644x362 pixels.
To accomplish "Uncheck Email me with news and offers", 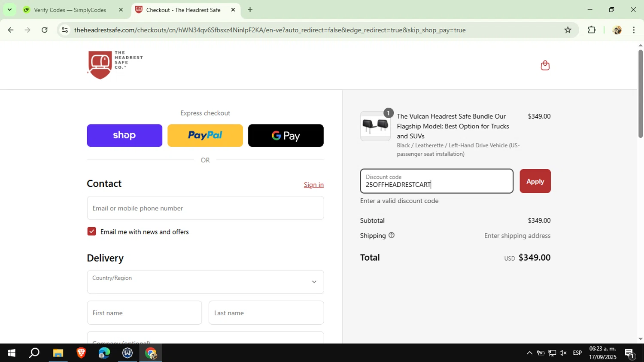I will tap(91, 231).
